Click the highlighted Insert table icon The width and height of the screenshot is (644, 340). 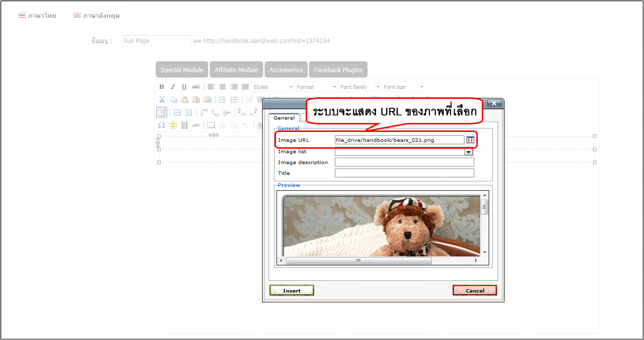162,112
